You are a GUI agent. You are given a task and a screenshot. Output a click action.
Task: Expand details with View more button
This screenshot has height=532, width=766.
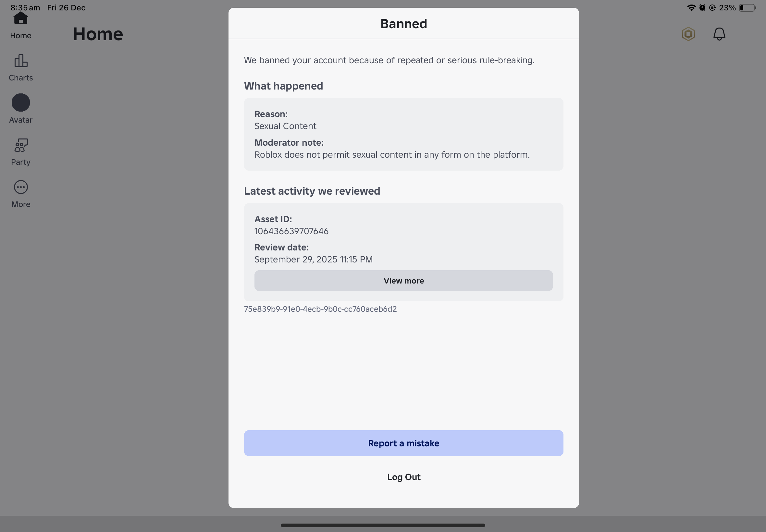pos(403,281)
